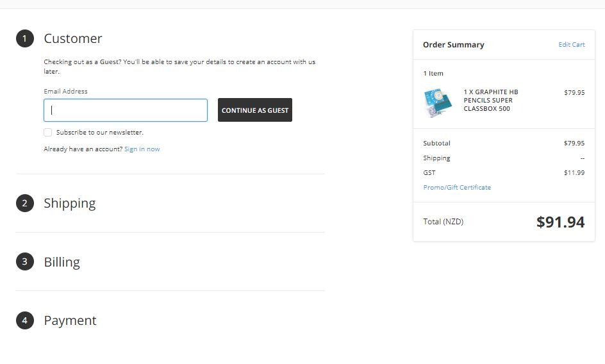Focus the Email Address input field
Viewport: 605px width, 364px height.
coord(126,110)
